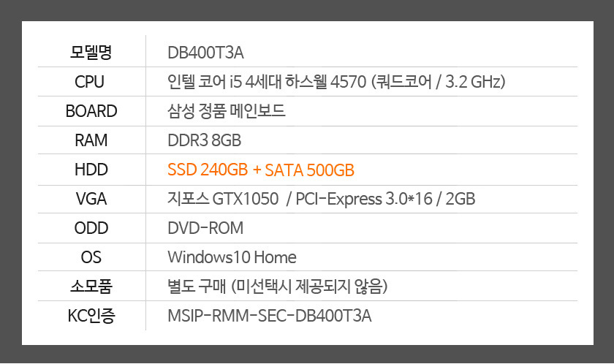Select the 별도 구매 consumables note
Viewport: 614px width, 364px height.
coord(278,287)
